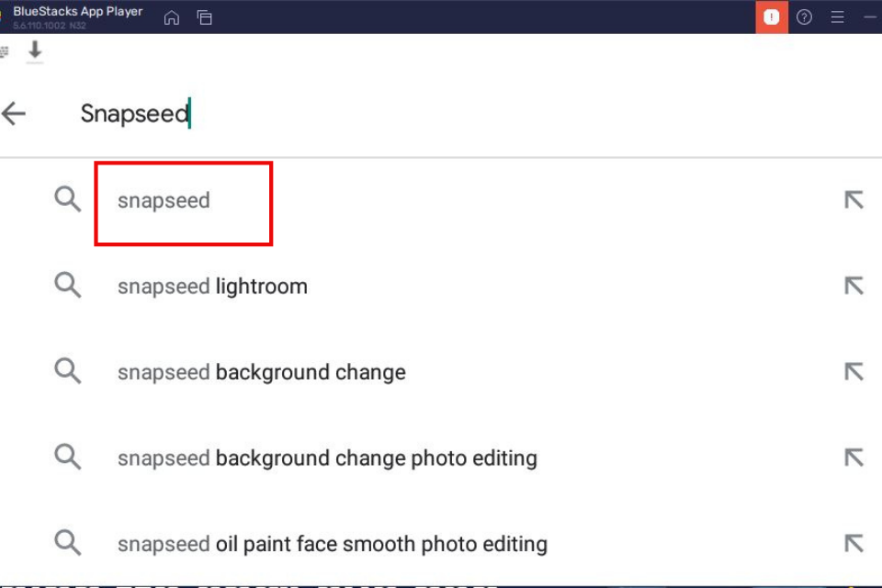
Task: Click the magnifier icon beside snapseed lightroom
Action: point(67,286)
